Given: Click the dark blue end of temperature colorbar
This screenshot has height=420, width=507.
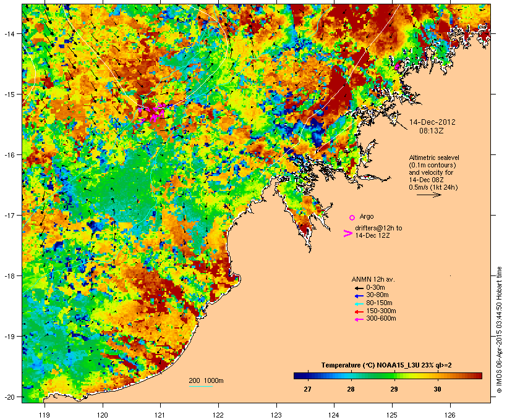Looking at the screenshot, I should (299, 376).
